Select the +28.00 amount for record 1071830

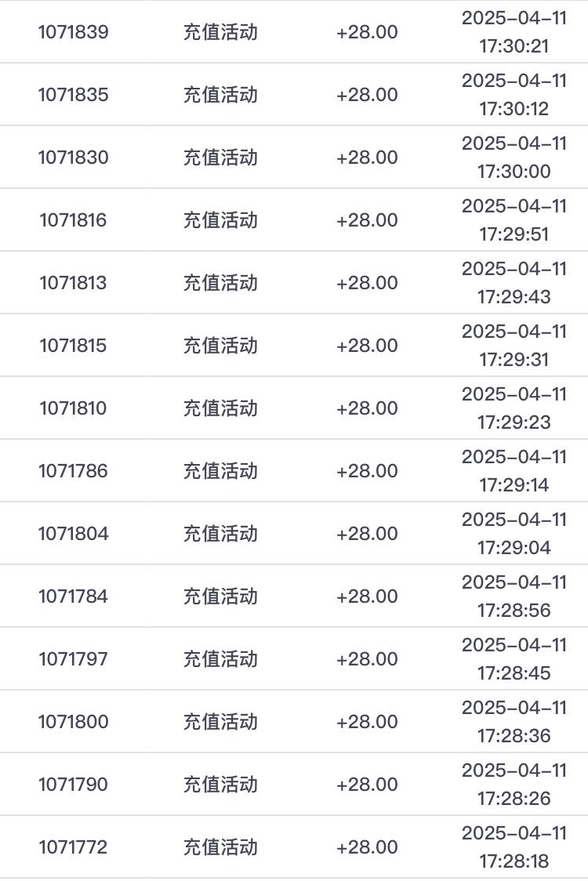[367, 158]
